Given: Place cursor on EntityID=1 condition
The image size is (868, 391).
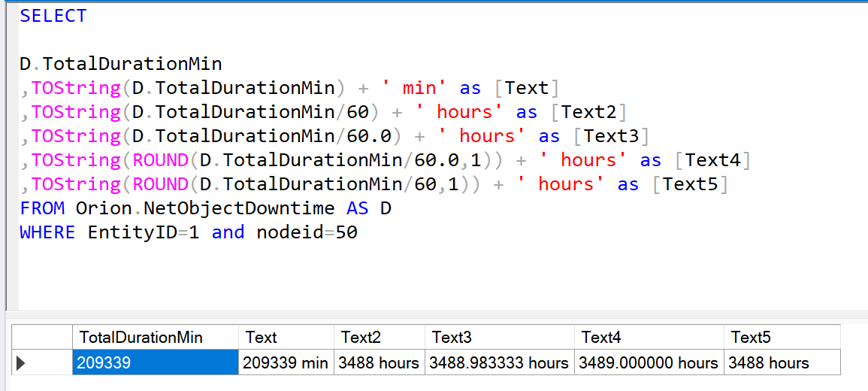Looking at the screenshot, I should tap(144, 232).
